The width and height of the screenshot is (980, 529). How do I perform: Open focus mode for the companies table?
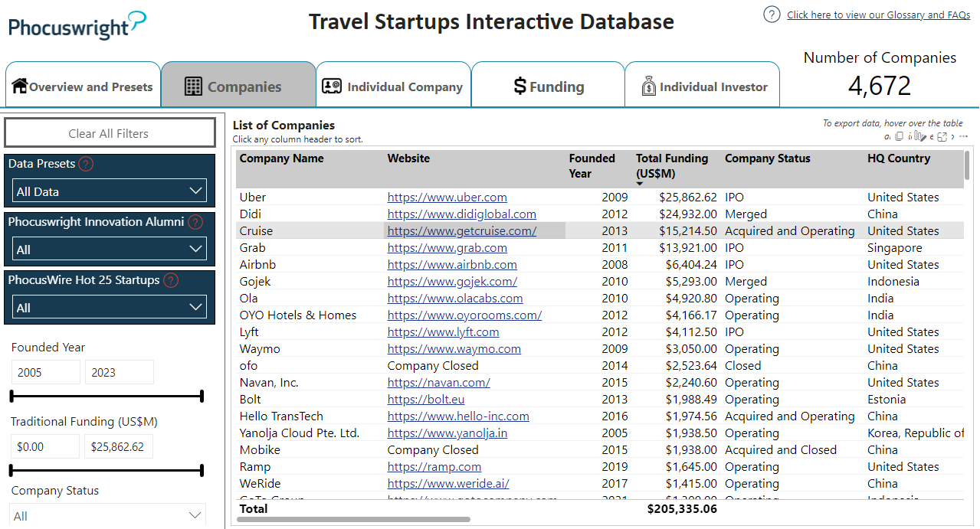click(942, 136)
